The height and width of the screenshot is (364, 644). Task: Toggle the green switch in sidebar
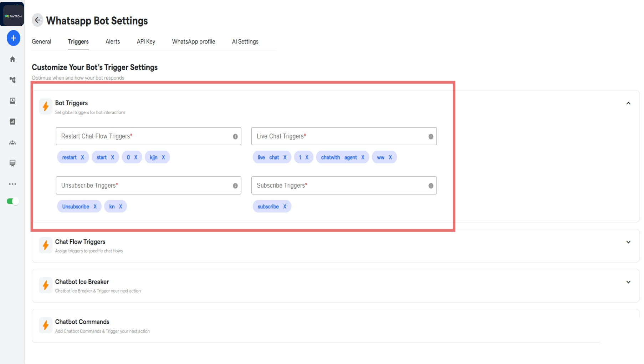pyautogui.click(x=12, y=201)
